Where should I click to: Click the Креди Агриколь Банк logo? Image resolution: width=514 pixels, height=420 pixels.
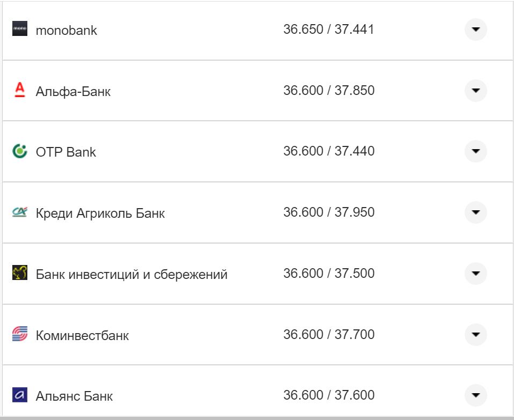20,212
